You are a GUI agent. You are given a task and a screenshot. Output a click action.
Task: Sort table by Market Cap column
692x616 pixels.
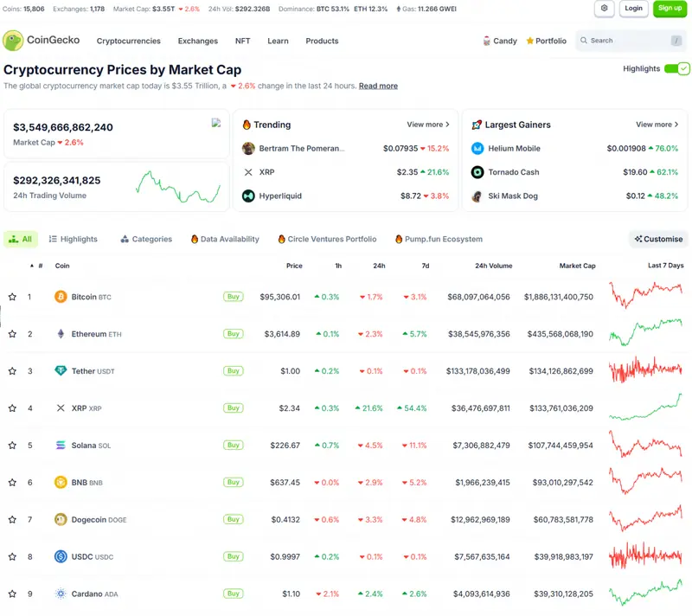click(577, 266)
